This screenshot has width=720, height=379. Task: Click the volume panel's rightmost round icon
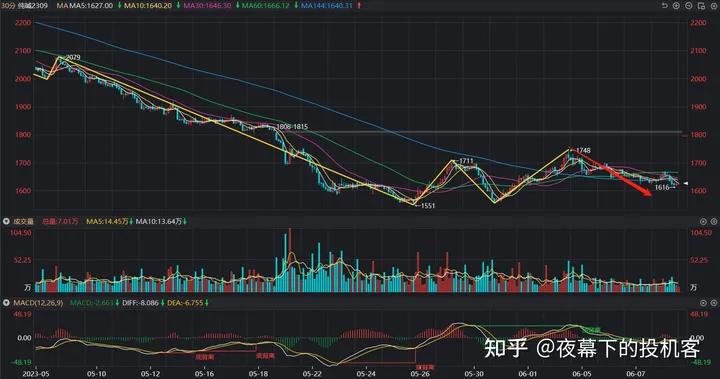tap(714, 221)
